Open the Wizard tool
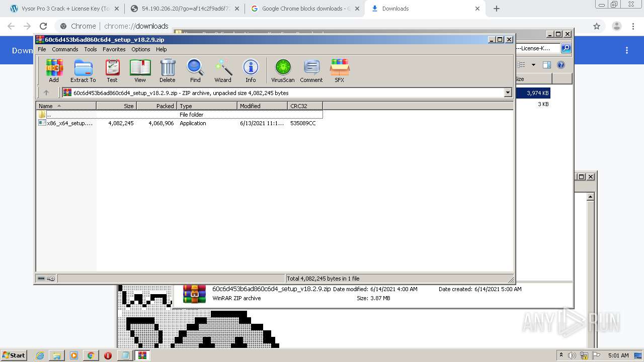Image resolution: width=644 pixels, height=362 pixels. point(223,70)
